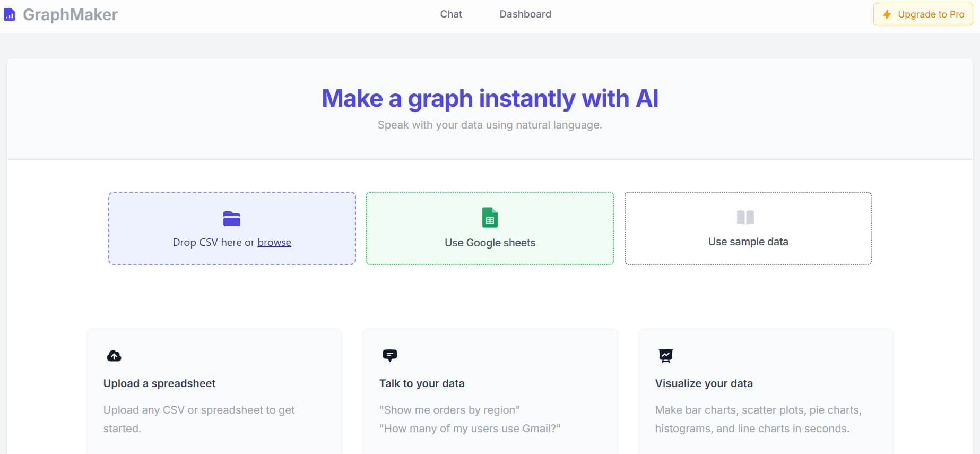Image resolution: width=980 pixels, height=454 pixels.
Task: Click the open book sample data icon
Action: pyautogui.click(x=745, y=217)
